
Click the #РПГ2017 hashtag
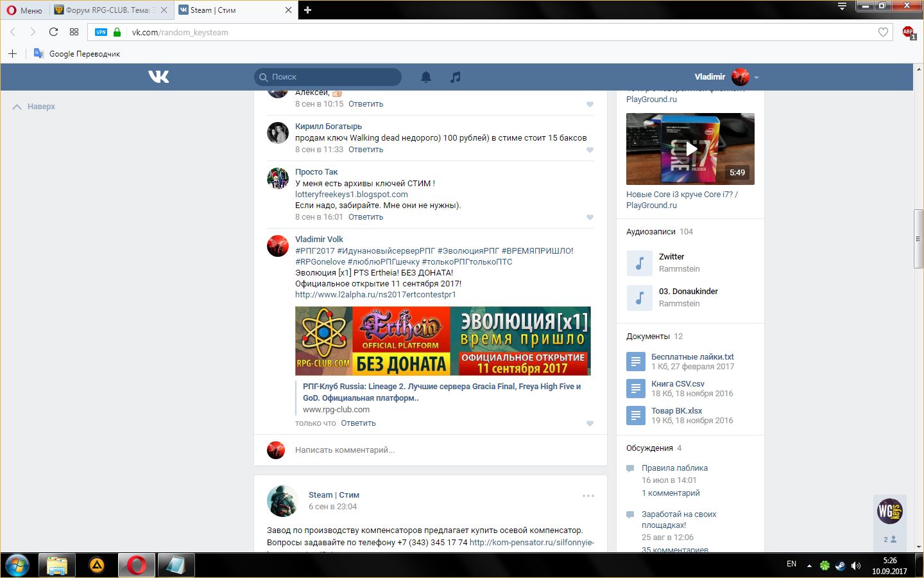pos(315,251)
